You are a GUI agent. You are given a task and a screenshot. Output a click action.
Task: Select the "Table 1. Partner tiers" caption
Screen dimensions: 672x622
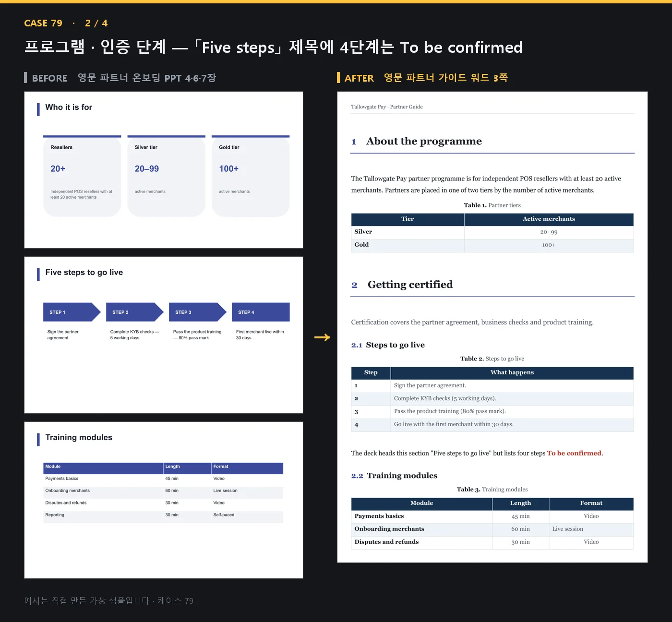(492, 205)
